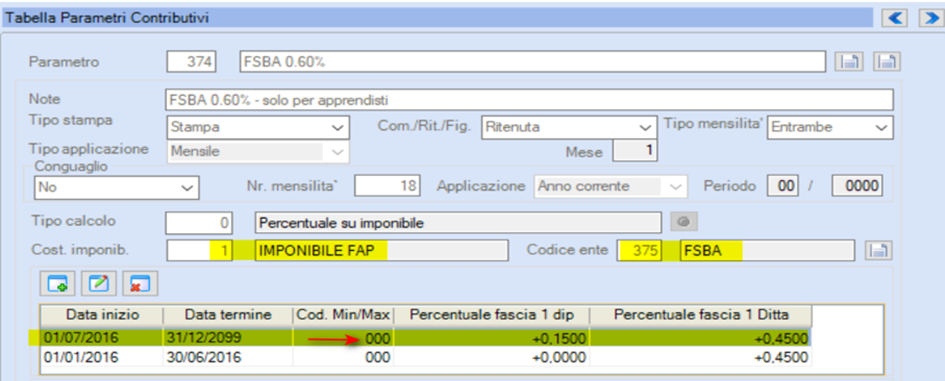This screenshot has height=381, width=945.
Task: Click Data termine cell 30/06/2016
Action: 228,357
